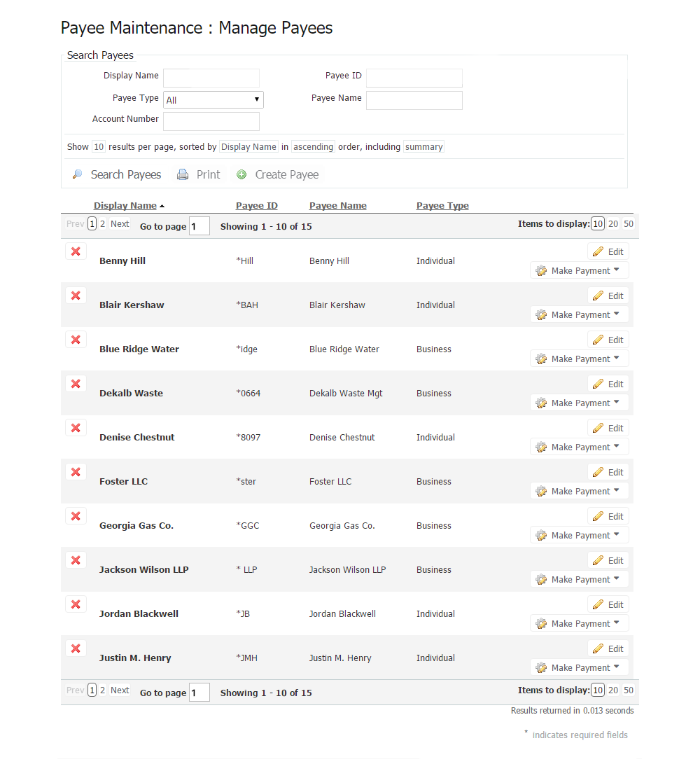Screen dimensions: 700x764
Task: Click Next in the bottom pagination bar
Action: click(120, 690)
